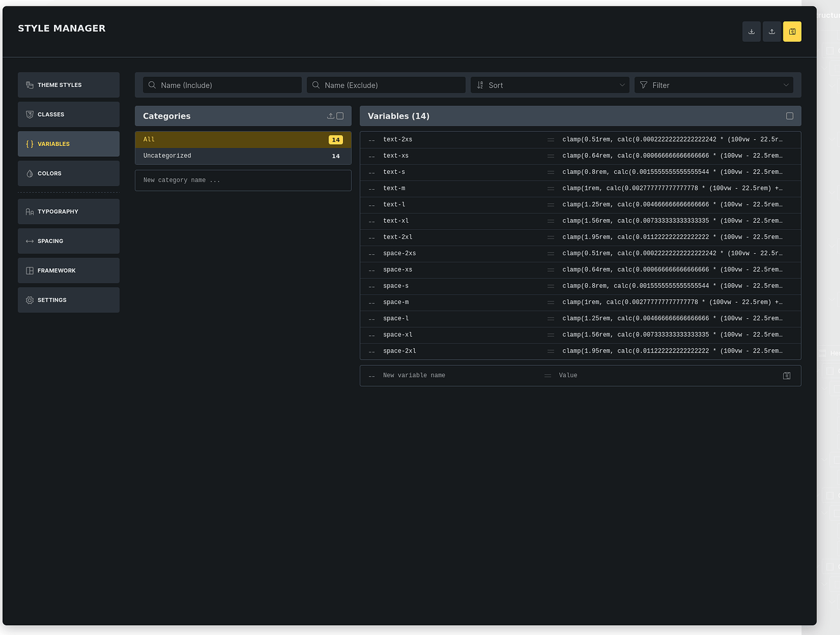Select the All category with count 14
Screen dimensions: 840x635
243,138
